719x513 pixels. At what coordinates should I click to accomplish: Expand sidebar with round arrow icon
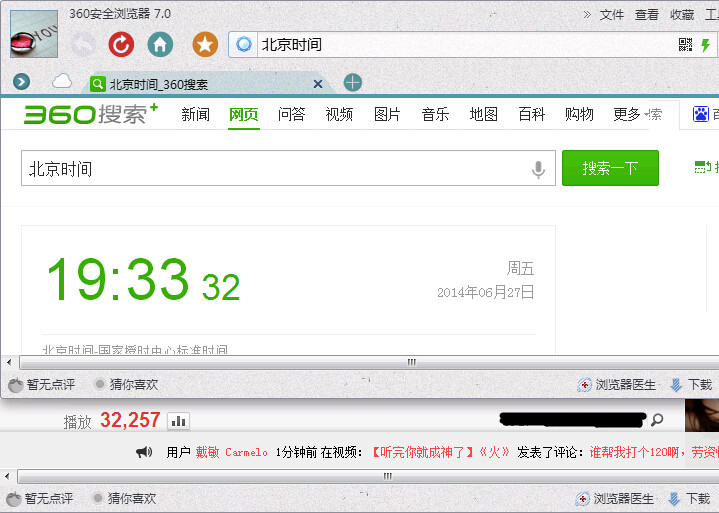click(22, 82)
